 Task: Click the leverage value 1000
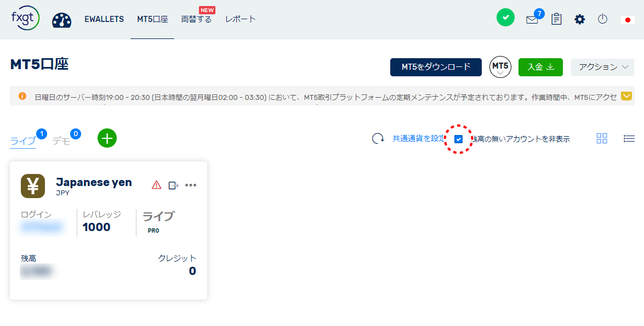[x=96, y=227]
